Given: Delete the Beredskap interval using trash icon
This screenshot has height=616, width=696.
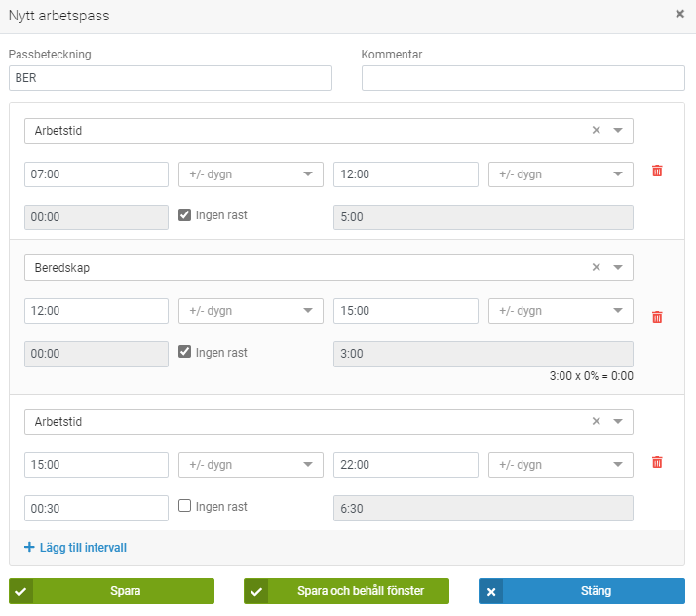Looking at the screenshot, I should 657,317.
